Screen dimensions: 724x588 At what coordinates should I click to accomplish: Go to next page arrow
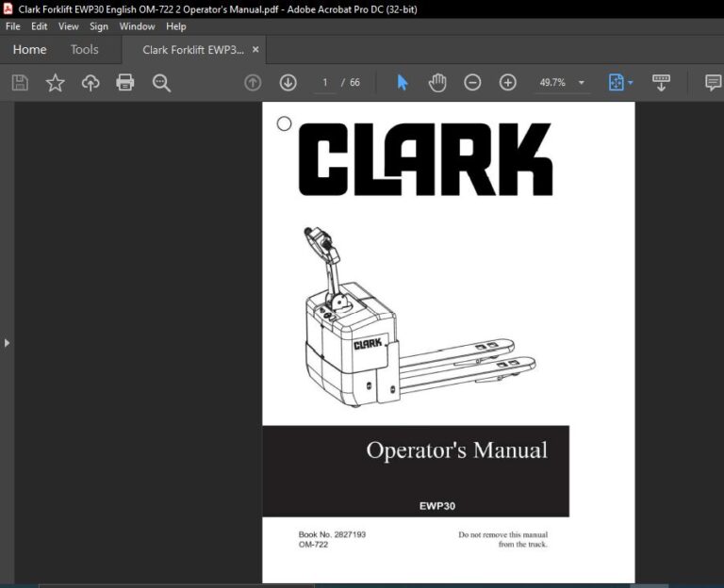click(288, 83)
